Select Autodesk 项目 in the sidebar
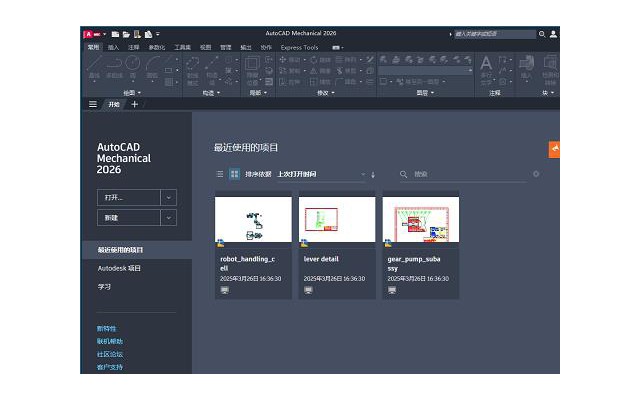The width and height of the screenshot is (640, 400). (119, 268)
